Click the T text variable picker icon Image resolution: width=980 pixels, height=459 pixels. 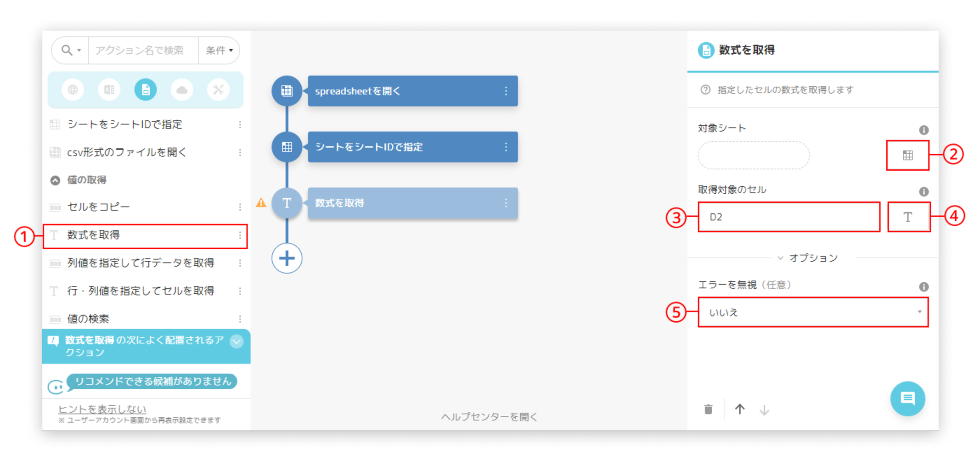coord(908,217)
